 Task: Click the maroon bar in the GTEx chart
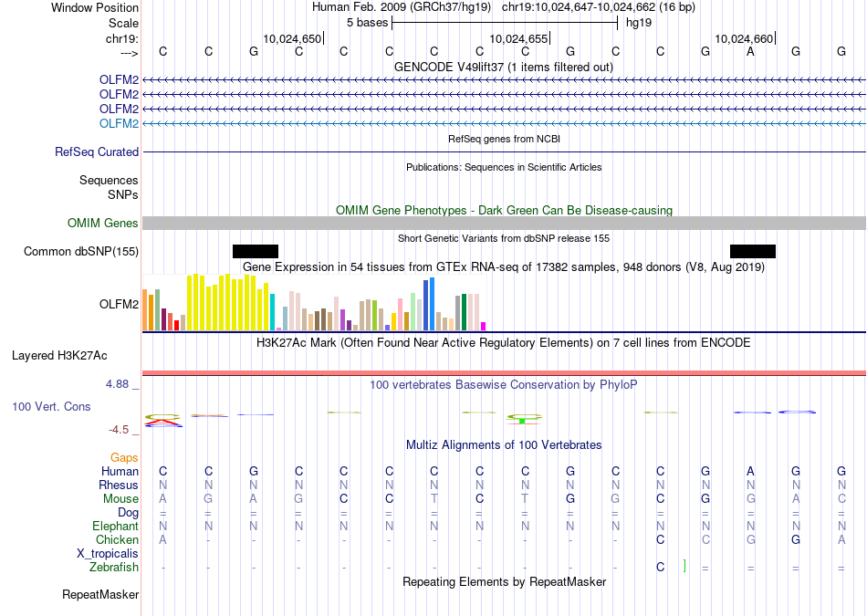(163, 319)
